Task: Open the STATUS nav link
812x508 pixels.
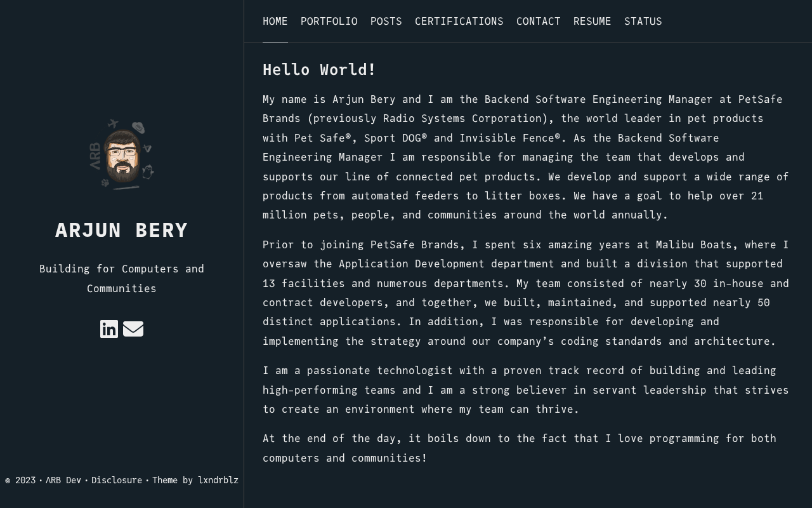Action: pos(643,22)
